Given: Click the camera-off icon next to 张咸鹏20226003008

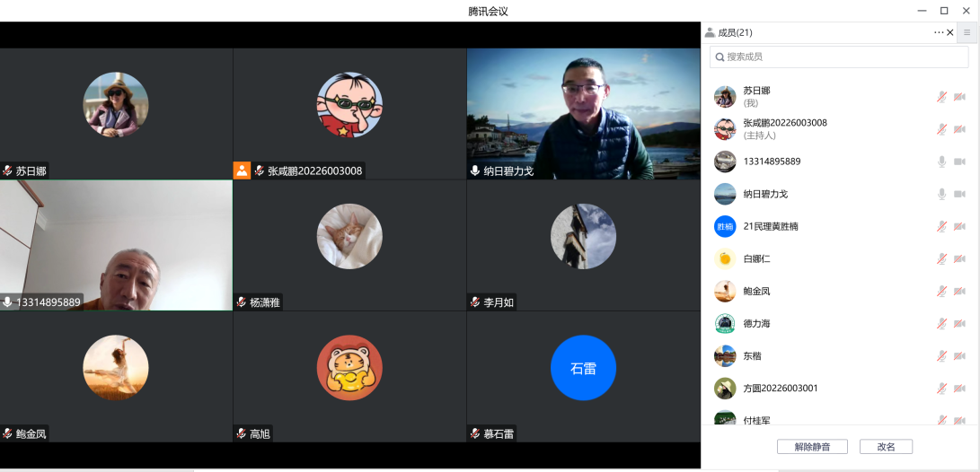Looking at the screenshot, I should [x=959, y=129].
